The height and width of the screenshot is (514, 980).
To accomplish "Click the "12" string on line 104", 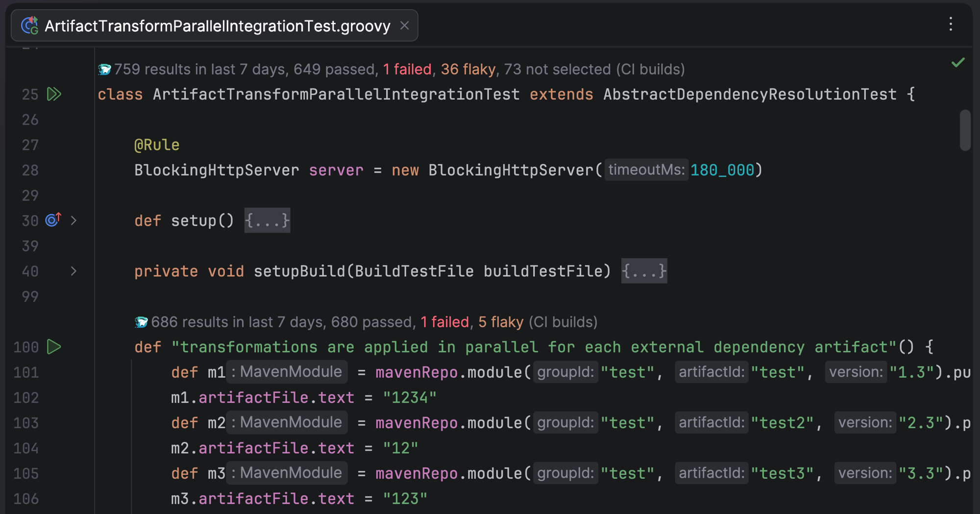I will click(400, 448).
